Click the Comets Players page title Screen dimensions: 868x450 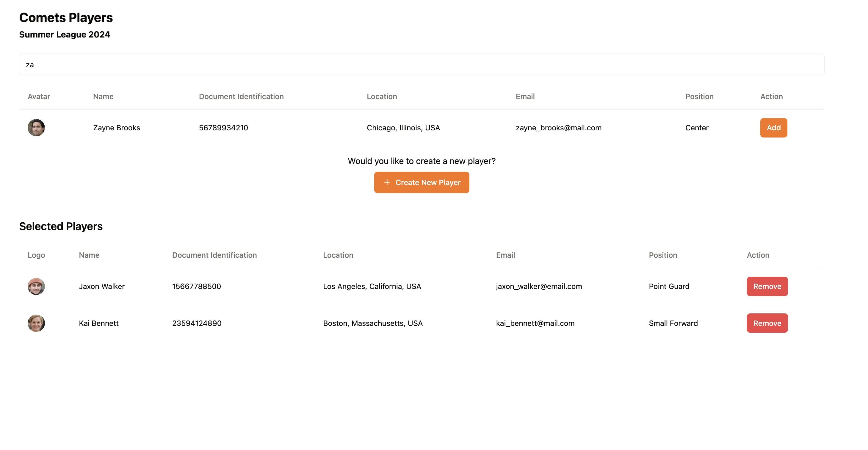[66, 18]
